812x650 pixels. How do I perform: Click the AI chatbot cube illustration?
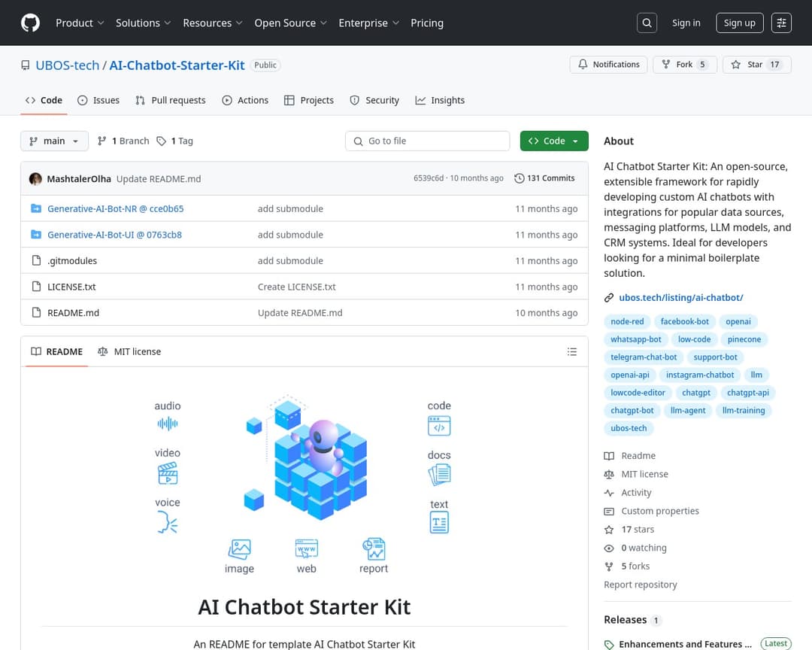tap(305, 458)
